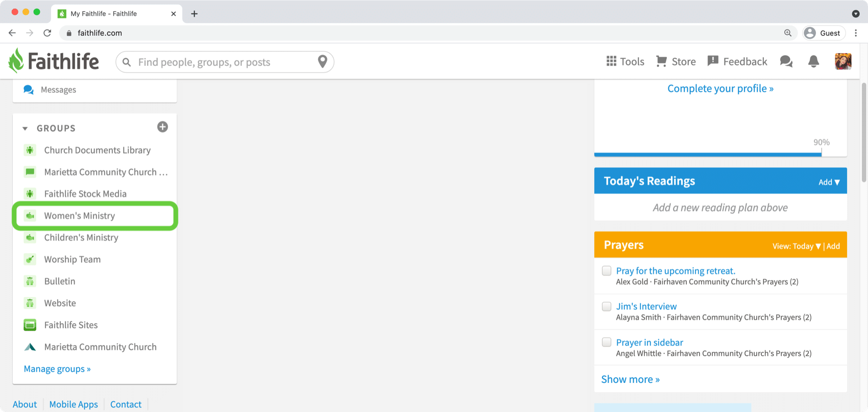Image resolution: width=868 pixels, height=412 pixels.
Task: Click the Messages icon in the sidebar
Action: point(29,90)
